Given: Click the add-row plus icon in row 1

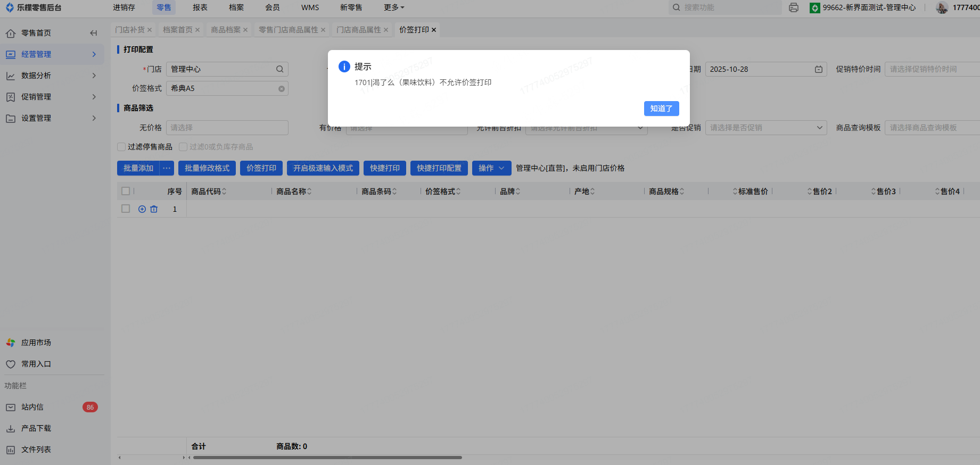Looking at the screenshot, I should [x=142, y=209].
